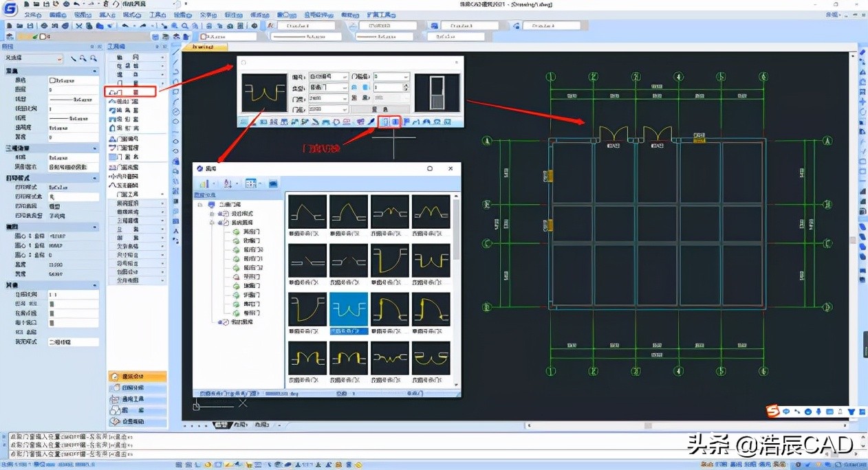Switch to window insertion mode in dialog toolbar
The height and width of the screenshot is (470, 868).
395,122
